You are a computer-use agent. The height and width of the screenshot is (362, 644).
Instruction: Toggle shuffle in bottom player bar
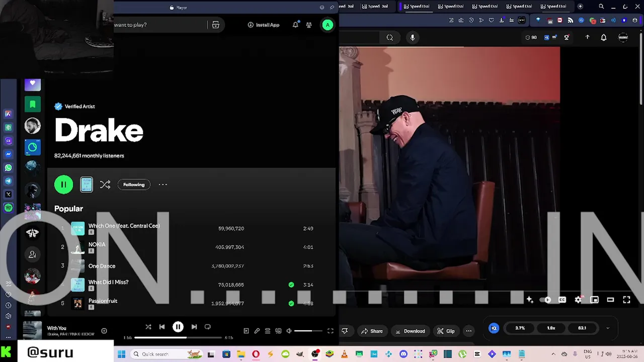[x=148, y=327]
